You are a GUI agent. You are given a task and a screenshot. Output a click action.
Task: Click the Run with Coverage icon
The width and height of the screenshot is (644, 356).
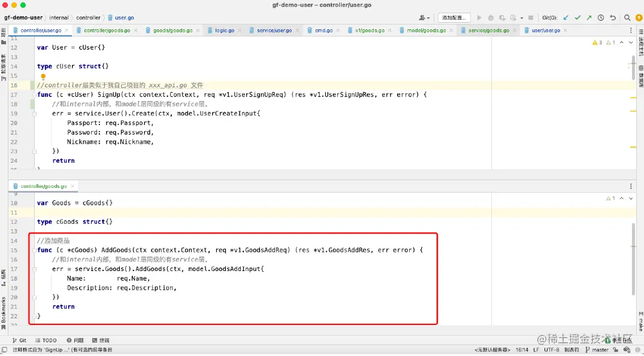[502, 17]
